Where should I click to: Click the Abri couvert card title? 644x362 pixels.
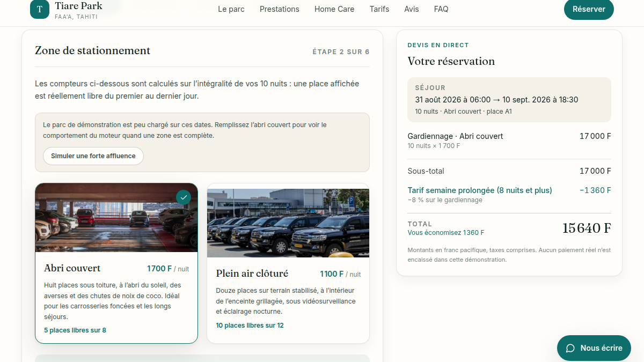72,268
